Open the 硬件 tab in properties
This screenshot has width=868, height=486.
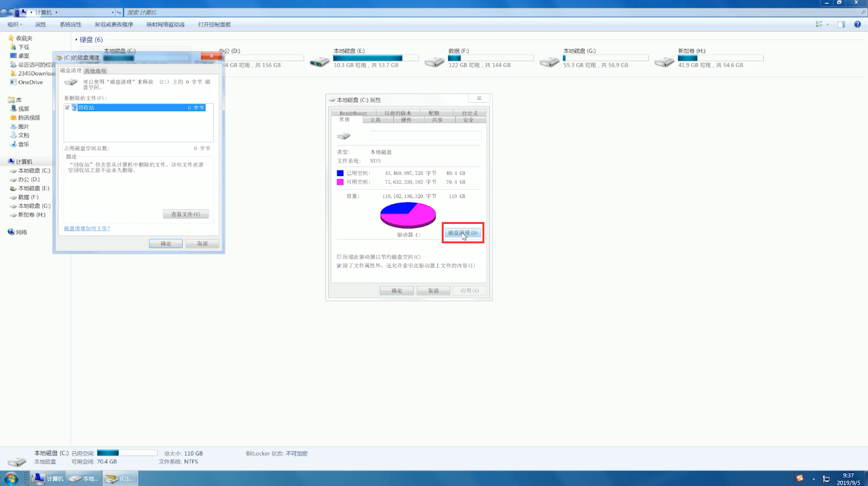(406, 120)
